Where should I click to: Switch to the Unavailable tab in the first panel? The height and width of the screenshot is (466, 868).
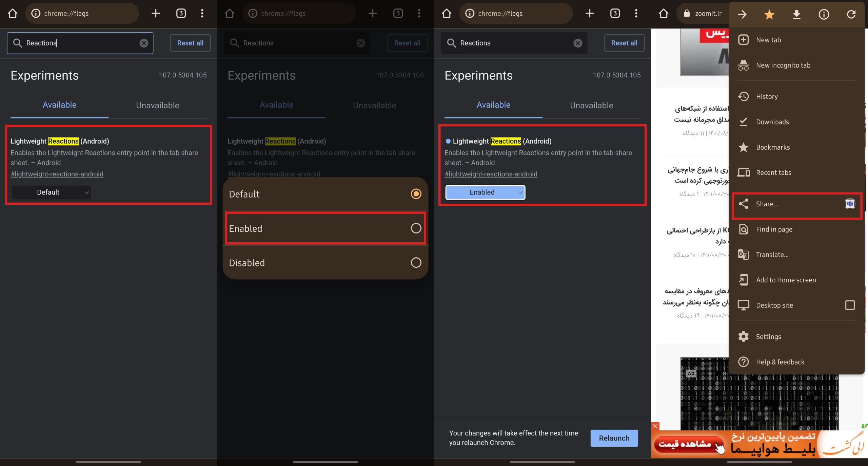tap(157, 105)
